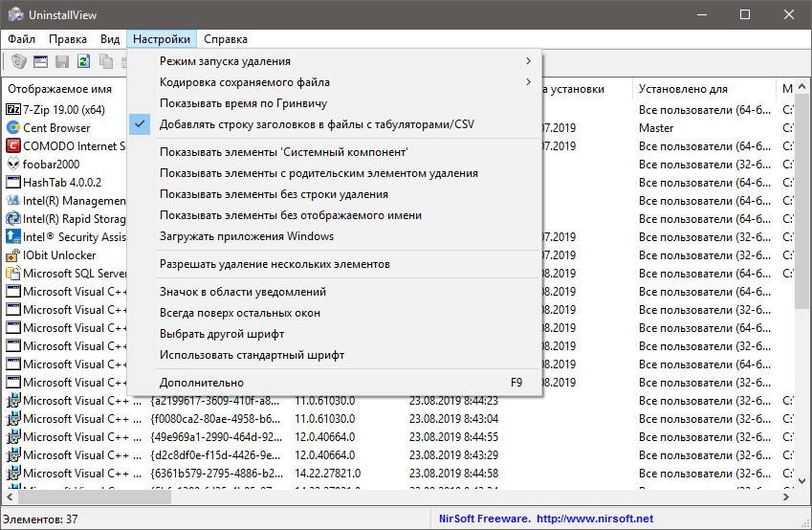Click the Intel(R) Rapid Storage icon
812x530 pixels.
pos(13,219)
